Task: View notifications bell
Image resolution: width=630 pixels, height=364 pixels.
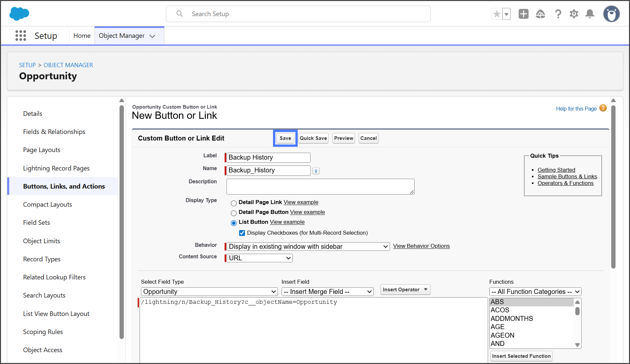Action: (x=589, y=14)
